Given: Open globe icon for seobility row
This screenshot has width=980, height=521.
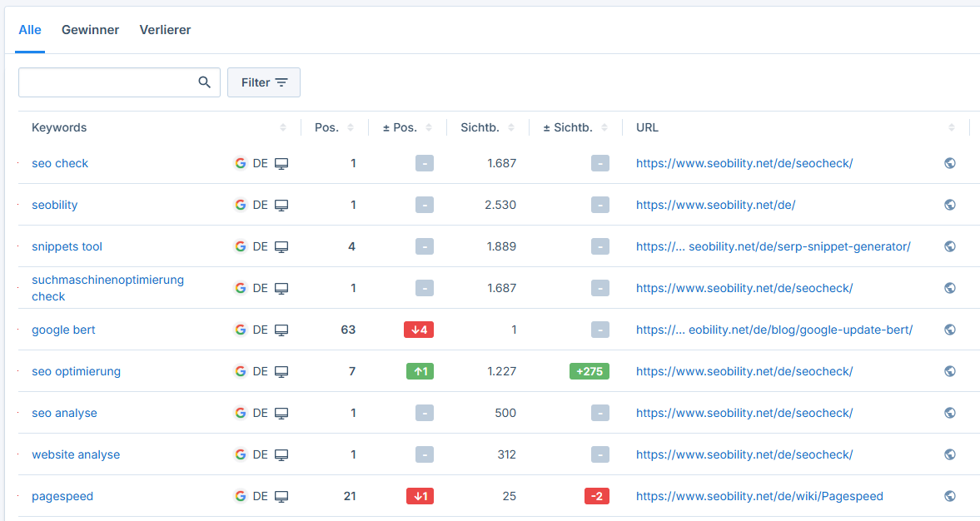Looking at the screenshot, I should click(x=950, y=205).
